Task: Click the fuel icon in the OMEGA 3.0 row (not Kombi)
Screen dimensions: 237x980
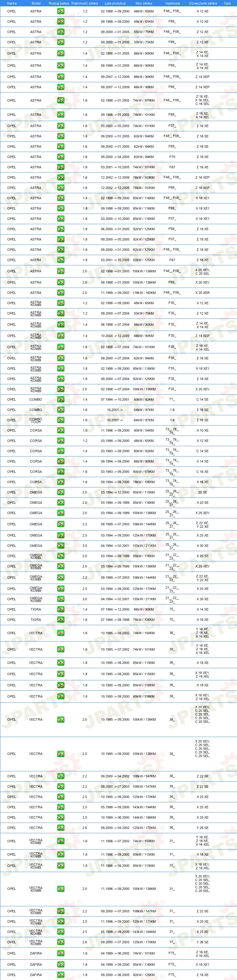Action: tap(61, 546)
